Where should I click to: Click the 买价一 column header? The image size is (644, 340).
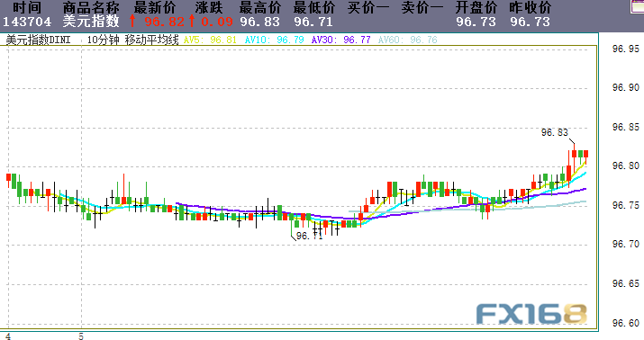point(368,7)
